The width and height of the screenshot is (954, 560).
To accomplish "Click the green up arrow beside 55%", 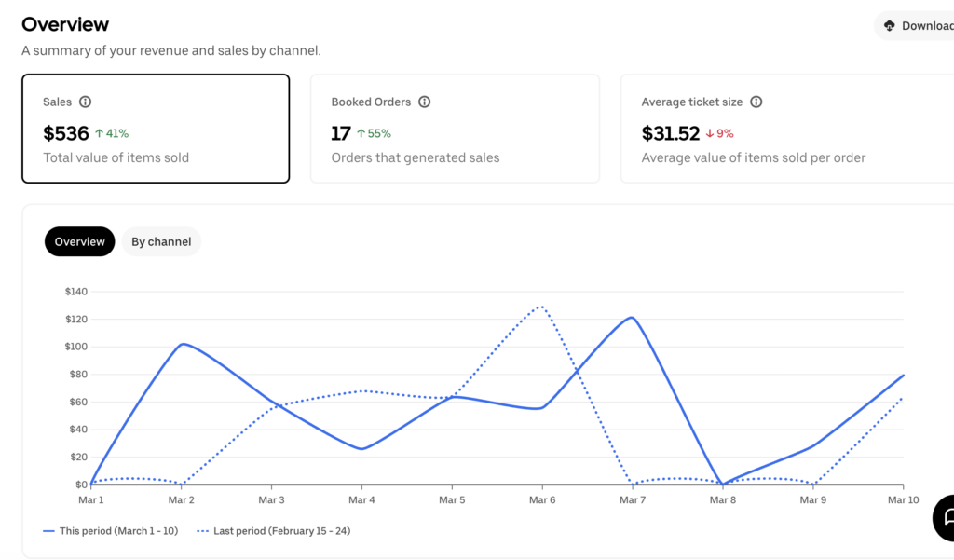I will 361,134.
